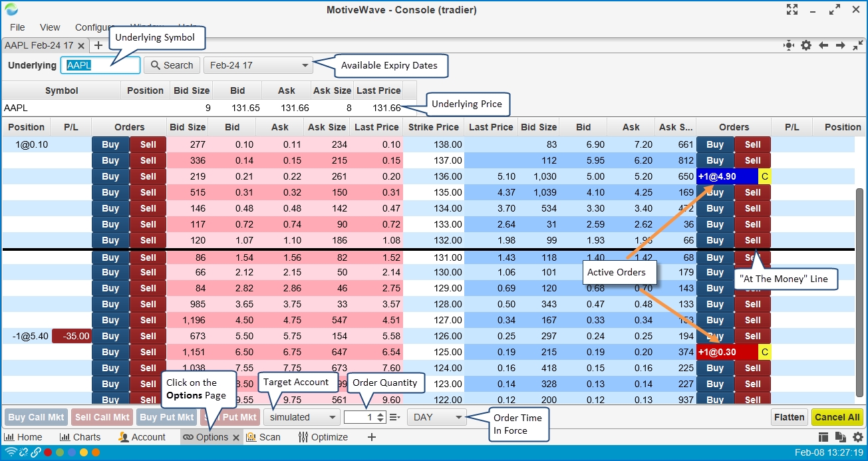
Task: Close the Options page tab
Action: tap(235, 438)
